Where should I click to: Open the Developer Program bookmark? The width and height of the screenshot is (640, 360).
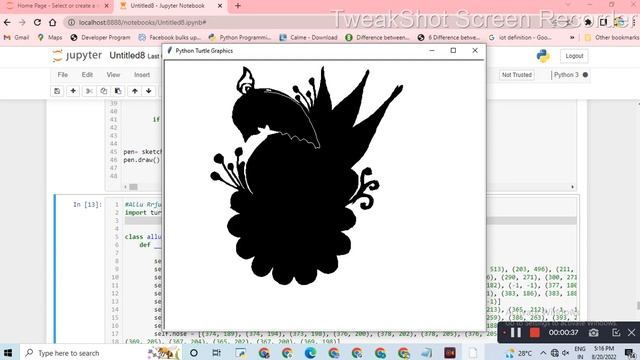click(x=100, y=38)
